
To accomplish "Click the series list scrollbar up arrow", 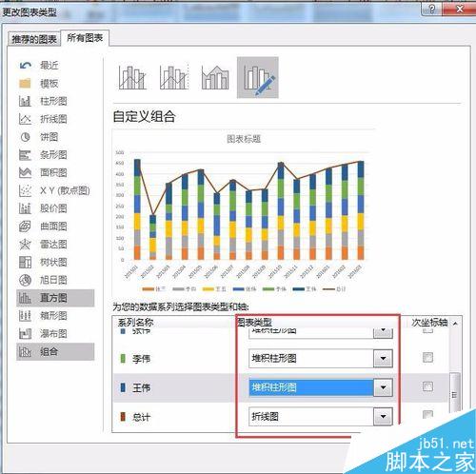I will click(x=455, y=324).
